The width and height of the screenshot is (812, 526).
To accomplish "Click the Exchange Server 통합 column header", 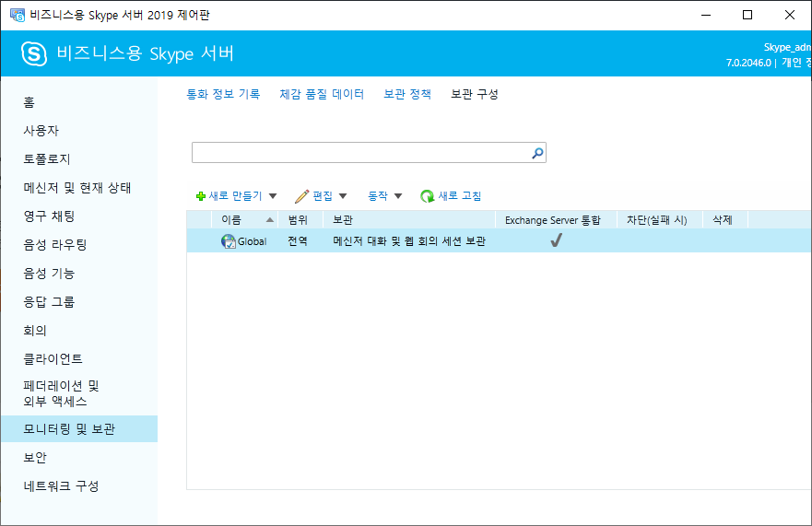I will (x=553, y=220).
